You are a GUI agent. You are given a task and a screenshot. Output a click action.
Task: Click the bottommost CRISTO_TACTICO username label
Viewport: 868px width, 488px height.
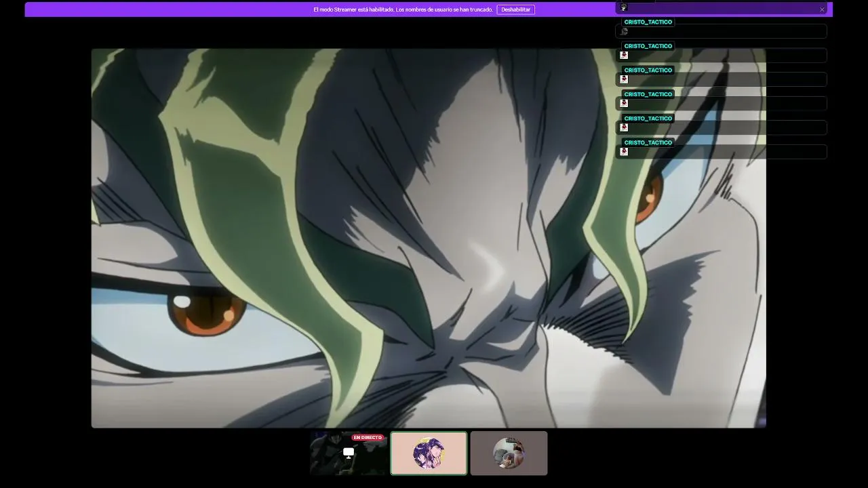click(648, 143)
